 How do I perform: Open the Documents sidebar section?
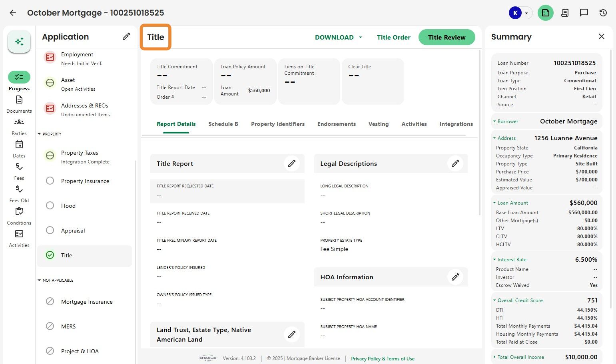(x=19, y=103)
